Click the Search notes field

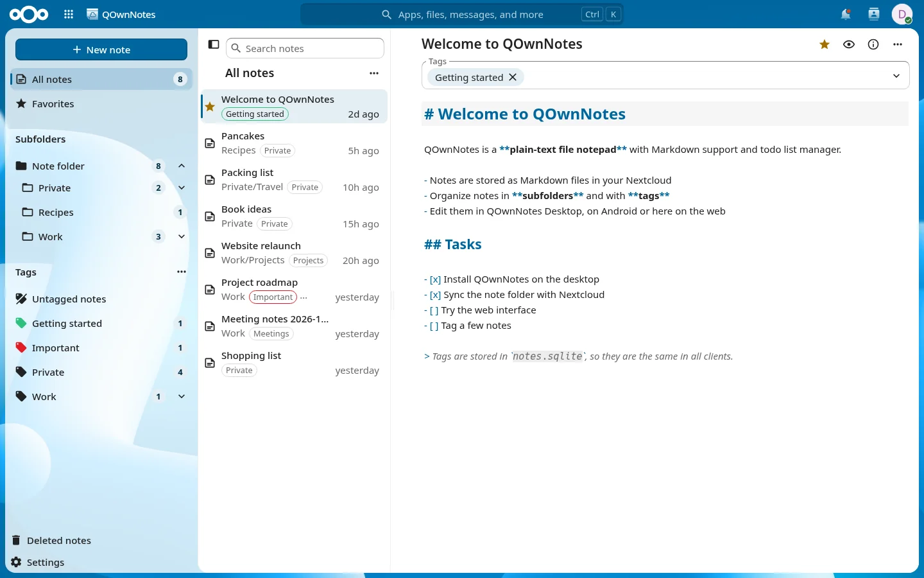[305, 48]
